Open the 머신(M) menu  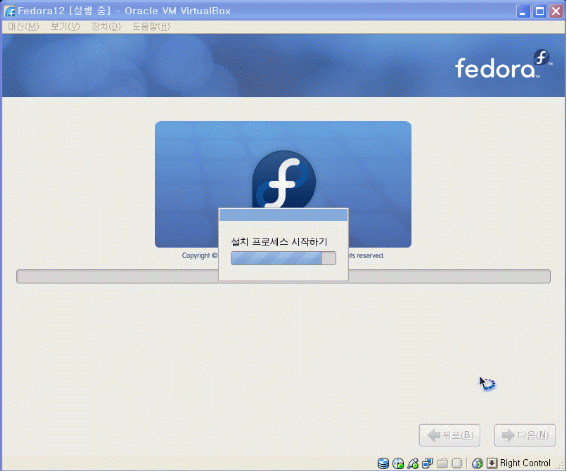click(x=24, y=26)
